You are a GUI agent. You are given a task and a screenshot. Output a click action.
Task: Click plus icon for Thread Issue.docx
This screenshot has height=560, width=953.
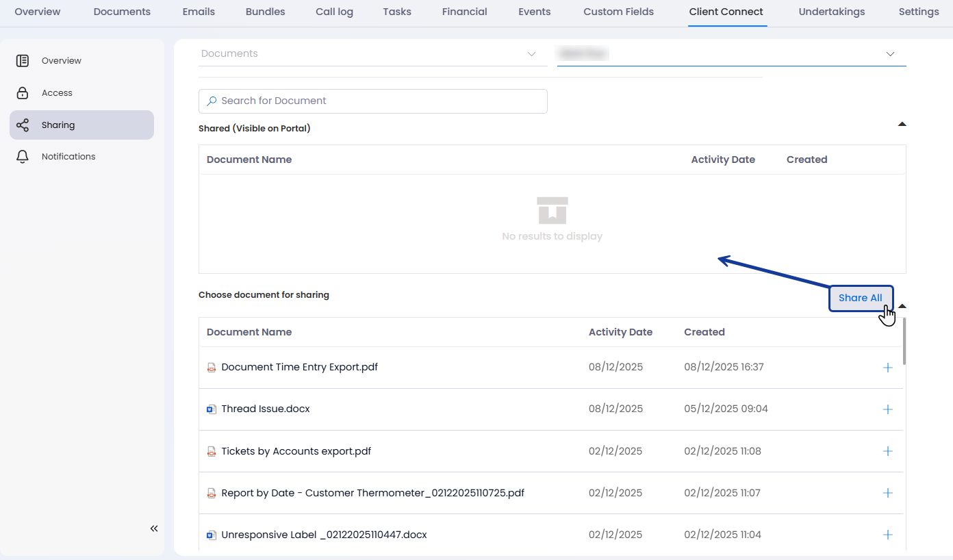pyautogui.click(x=888, y=409)
